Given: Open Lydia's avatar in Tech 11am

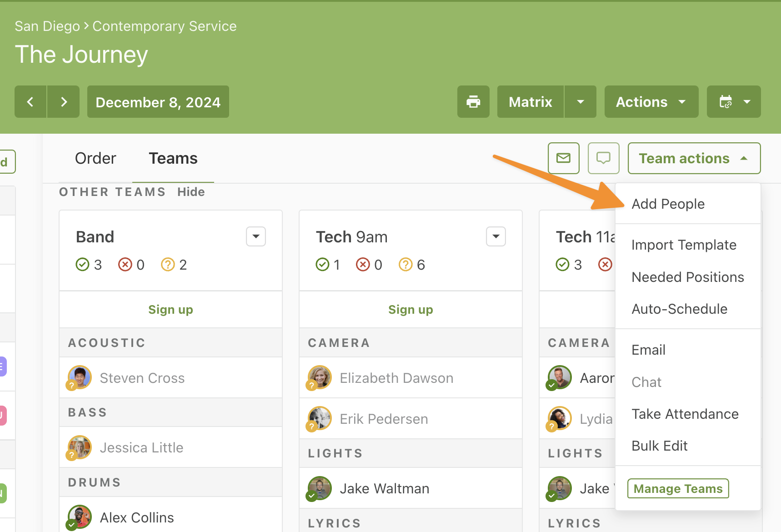Looking at the screenshot, I should point(560,418).
